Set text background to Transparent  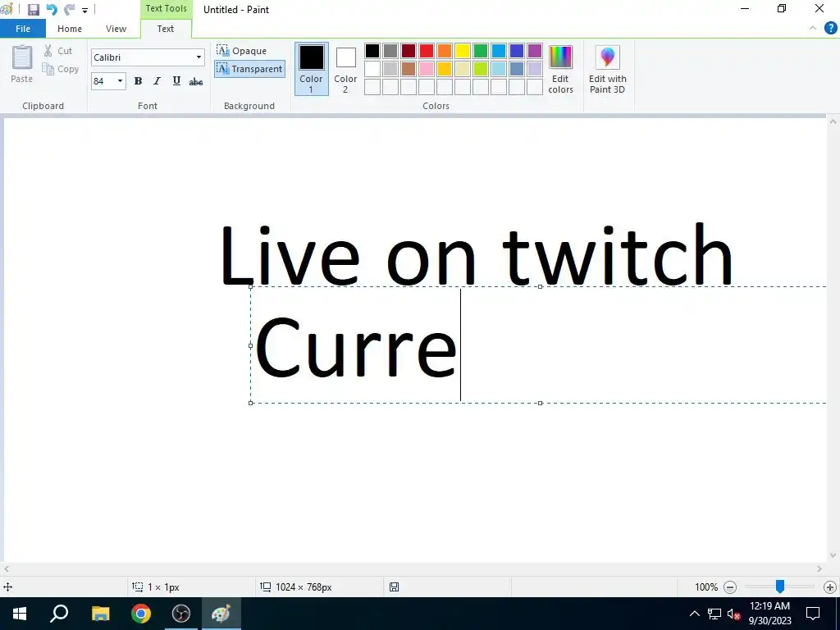click(249, 69)
